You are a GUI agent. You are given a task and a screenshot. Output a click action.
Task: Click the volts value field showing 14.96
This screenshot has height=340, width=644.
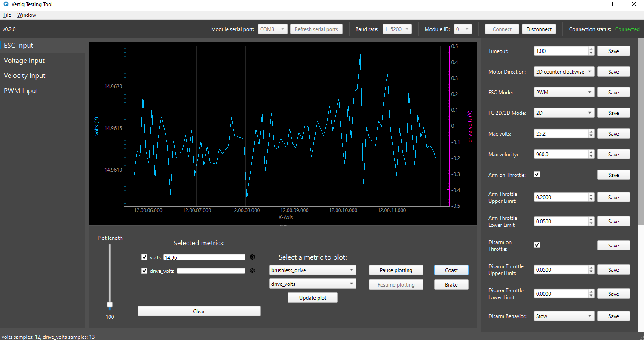(205, 257)
